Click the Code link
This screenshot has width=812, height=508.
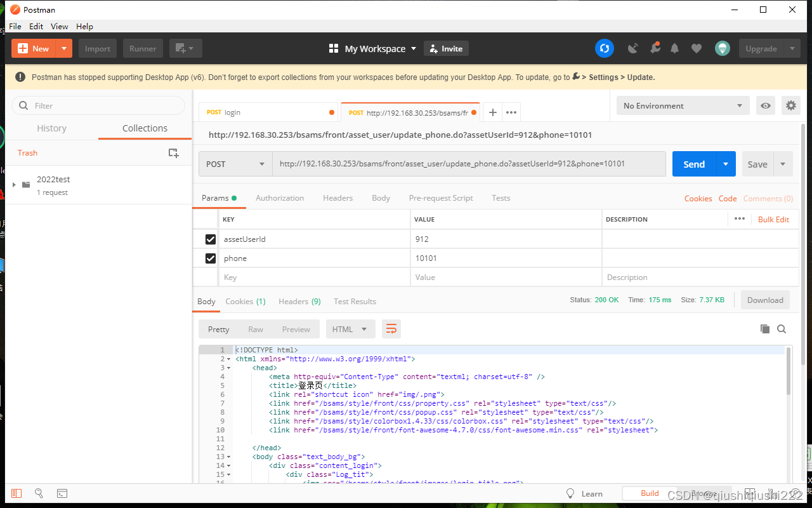(x=728, y=199)
